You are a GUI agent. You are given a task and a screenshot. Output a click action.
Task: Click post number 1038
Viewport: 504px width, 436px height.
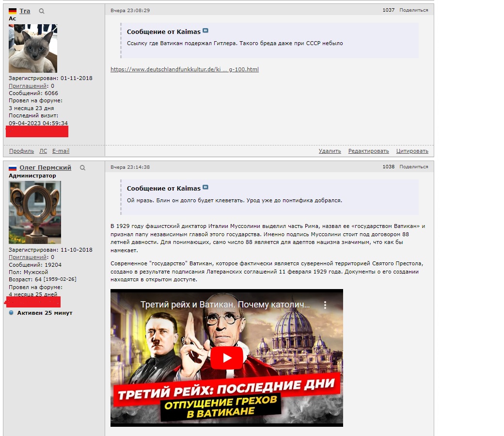388,167
